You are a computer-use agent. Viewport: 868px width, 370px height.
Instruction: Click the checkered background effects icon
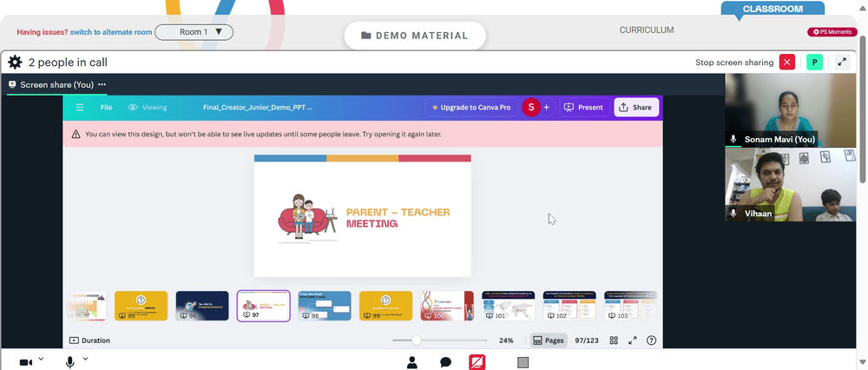523,362
